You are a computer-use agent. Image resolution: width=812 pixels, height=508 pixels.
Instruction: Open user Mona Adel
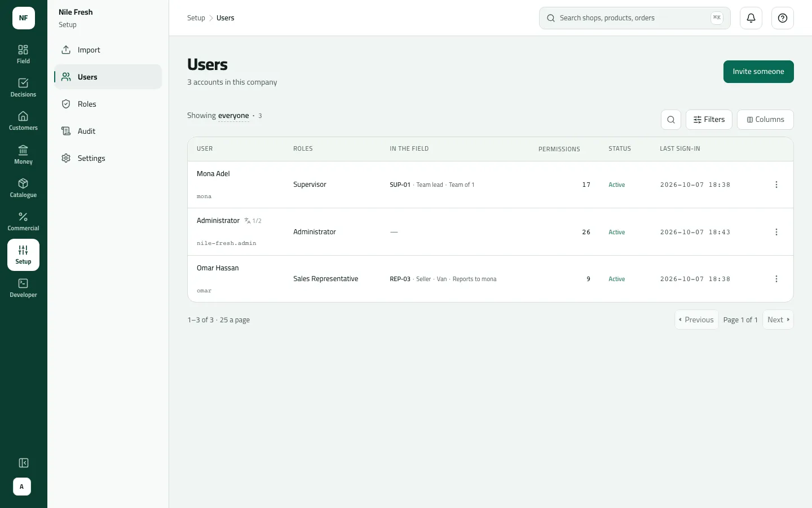[213, 174]
